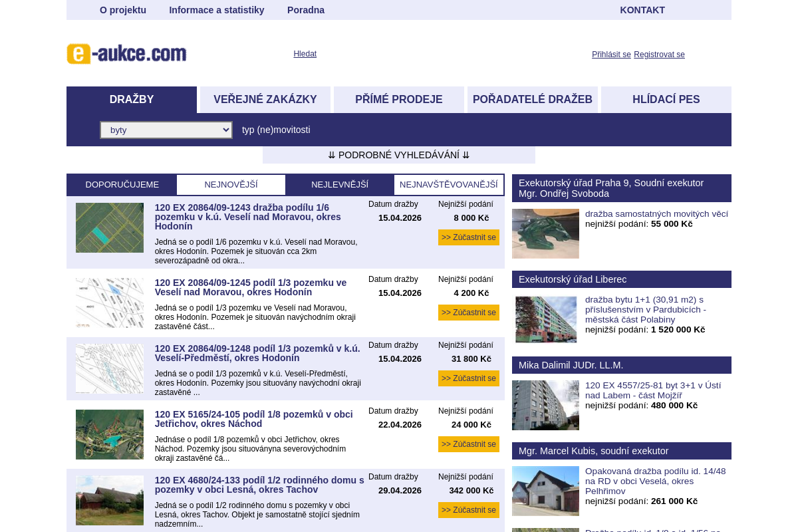Select the Přímé prodeje tab
The image size is (798, 532).
(399, 100)
